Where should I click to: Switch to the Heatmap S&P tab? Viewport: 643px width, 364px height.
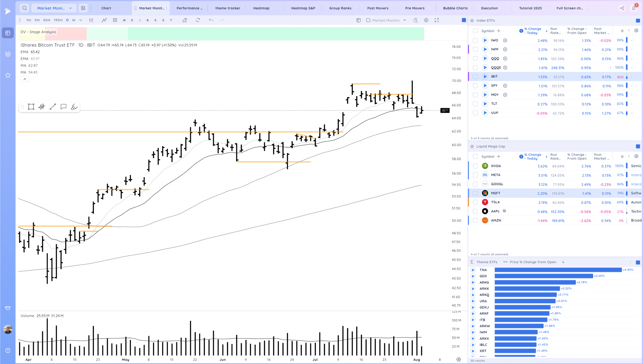(x=303, y=8)
